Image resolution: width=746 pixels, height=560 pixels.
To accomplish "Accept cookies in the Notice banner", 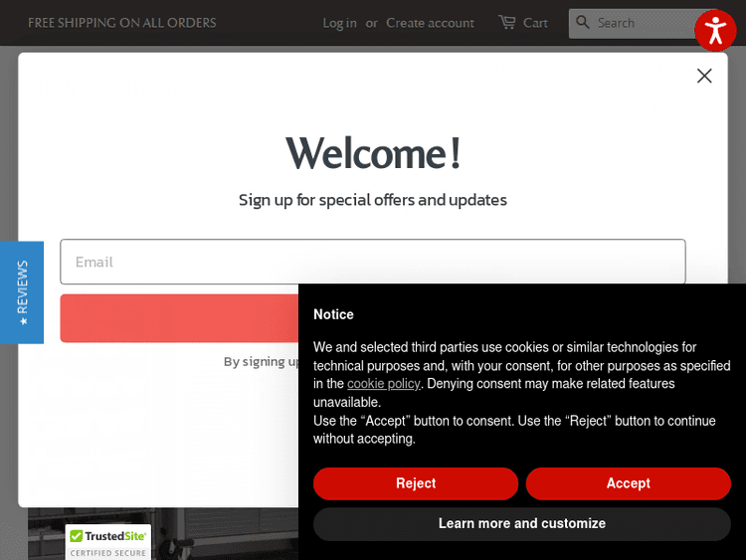I will [629, 483].
